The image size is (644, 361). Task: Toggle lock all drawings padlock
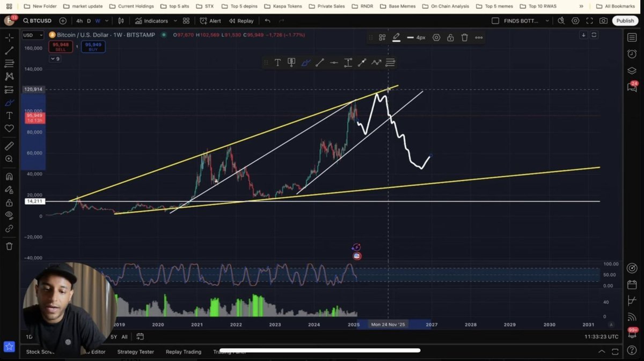tap(9, 203)
